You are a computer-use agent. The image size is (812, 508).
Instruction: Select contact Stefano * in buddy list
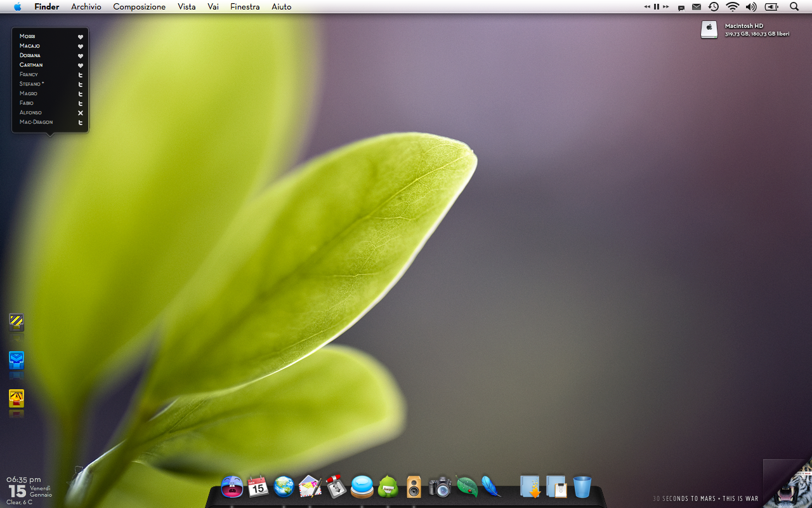click(x=32, y=84)
